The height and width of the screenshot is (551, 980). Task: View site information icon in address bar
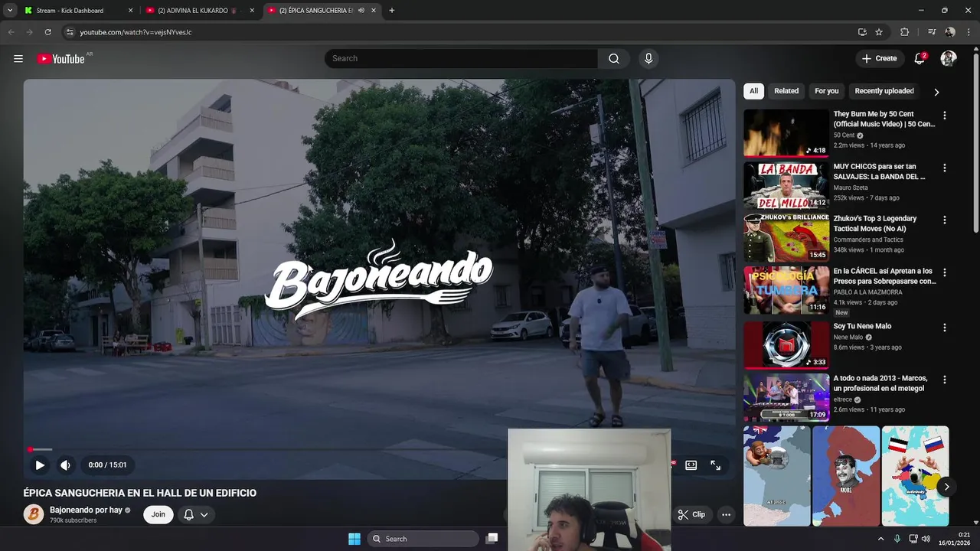click(x=70, y=32)
